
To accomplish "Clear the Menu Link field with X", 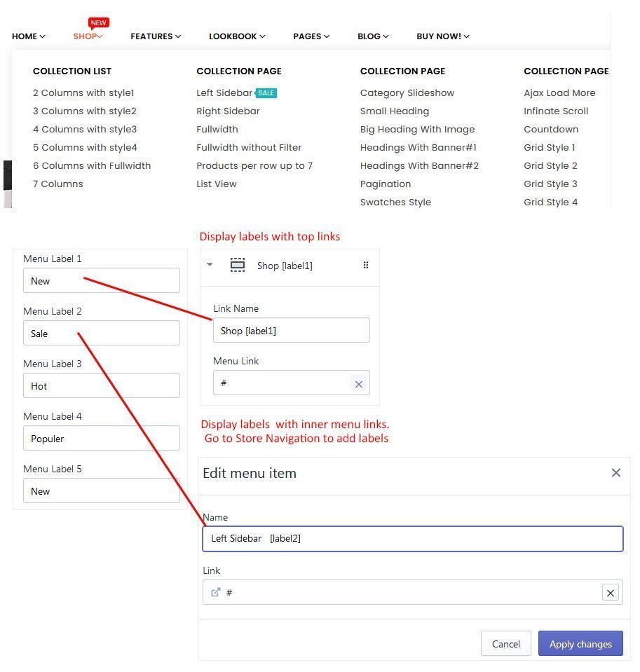I will [359, 384].
